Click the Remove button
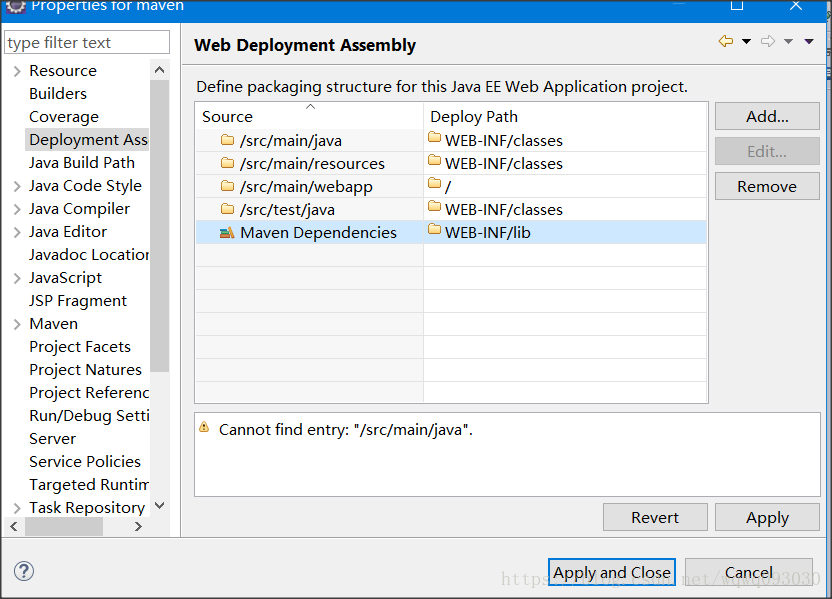This screenshot has width=832, height=599. [767, 186]
